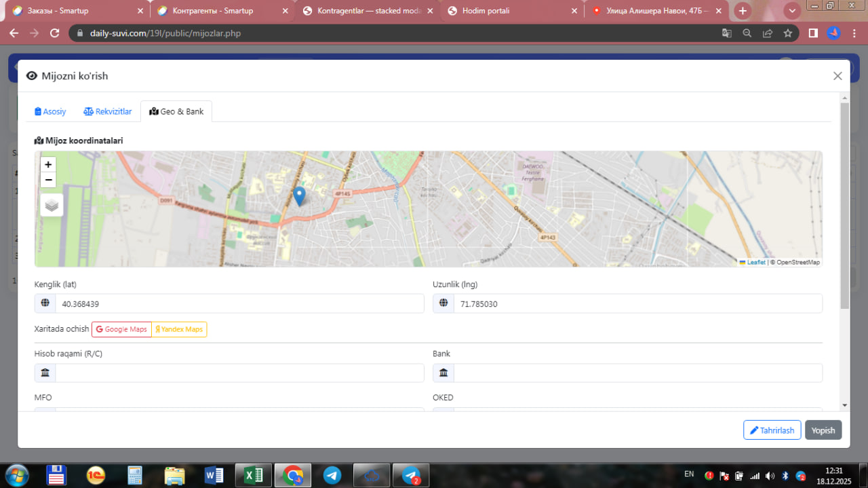Open Telegram from the taskbar
The width and height of the screenshot is (868, 488).
tap(332, 476)
